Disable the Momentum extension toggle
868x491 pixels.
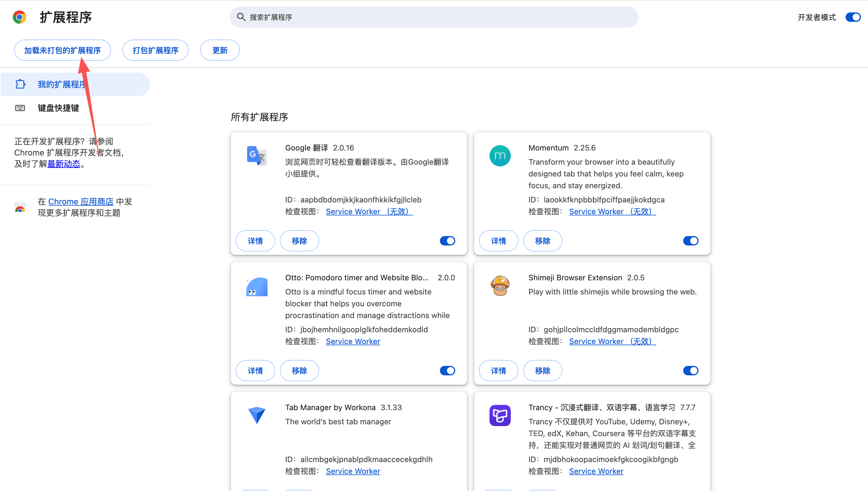click(x=691, y=241)
